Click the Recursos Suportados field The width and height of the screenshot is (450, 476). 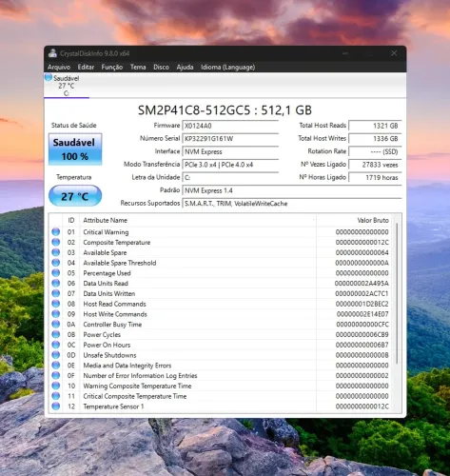[x=292, y=204]
